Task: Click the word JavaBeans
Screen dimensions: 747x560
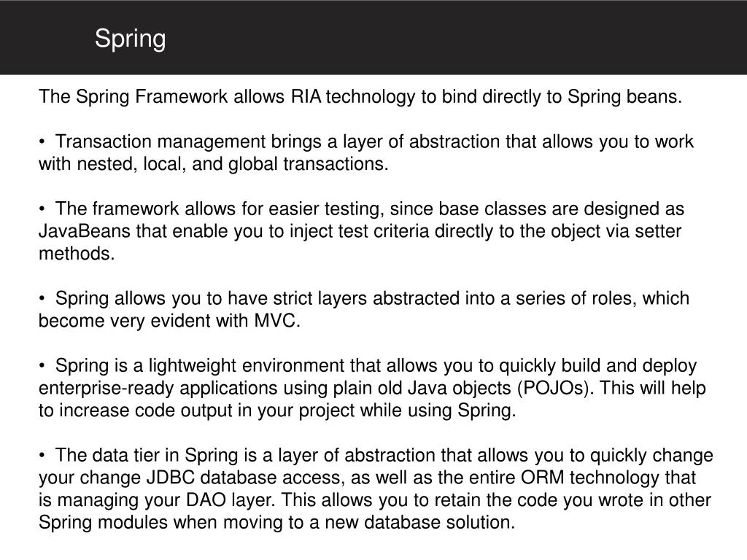Action: tap(85, 231)
